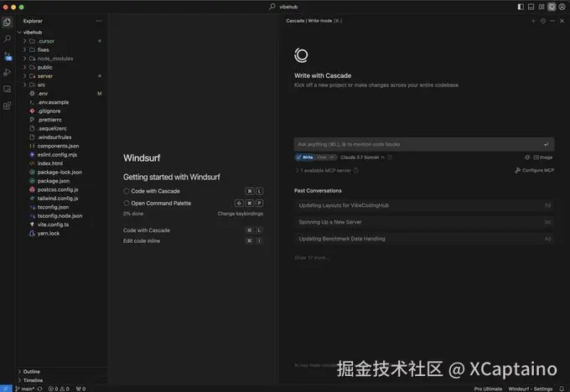Switch Cascade to Write mode
Viewport: 570px width, 392px height.
point(304,157)
